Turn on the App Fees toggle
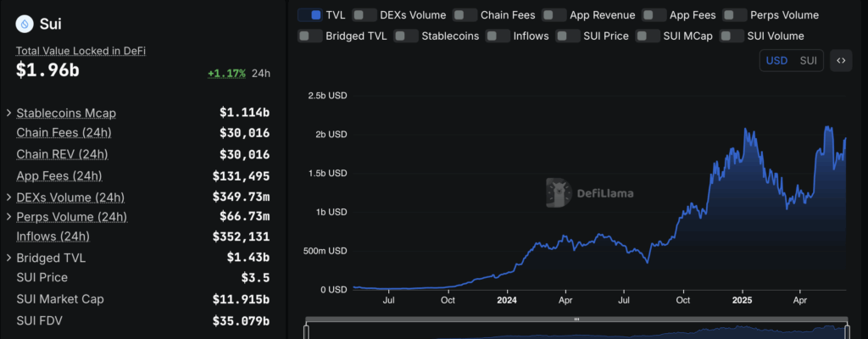 coord(654,15)
